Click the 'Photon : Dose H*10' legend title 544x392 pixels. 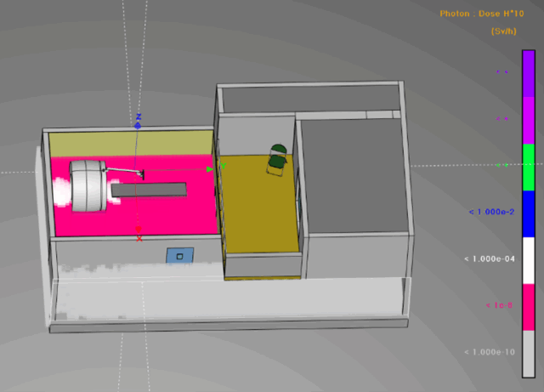pyautogui.click(x=479, y=14)
